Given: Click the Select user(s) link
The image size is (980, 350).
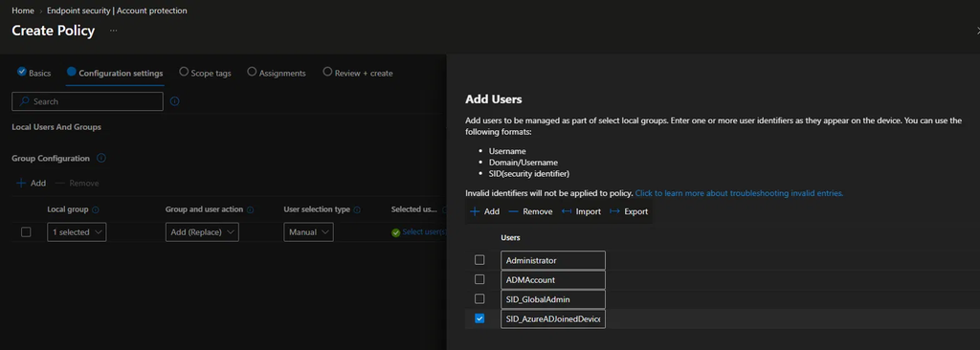Looking at the screenshot, I should point(425,231).
